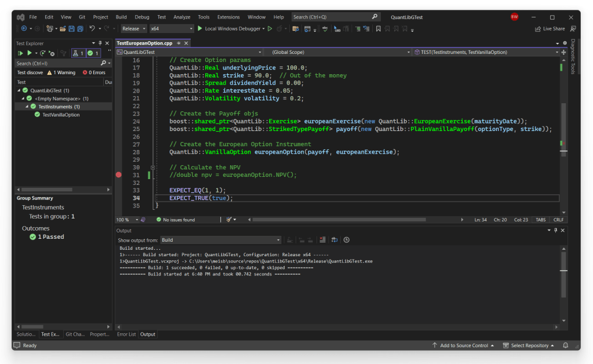The width and height of the screenshot is (593, 364).
Task: Collapse the QuantLibGTest tree node
Action: 19,90
